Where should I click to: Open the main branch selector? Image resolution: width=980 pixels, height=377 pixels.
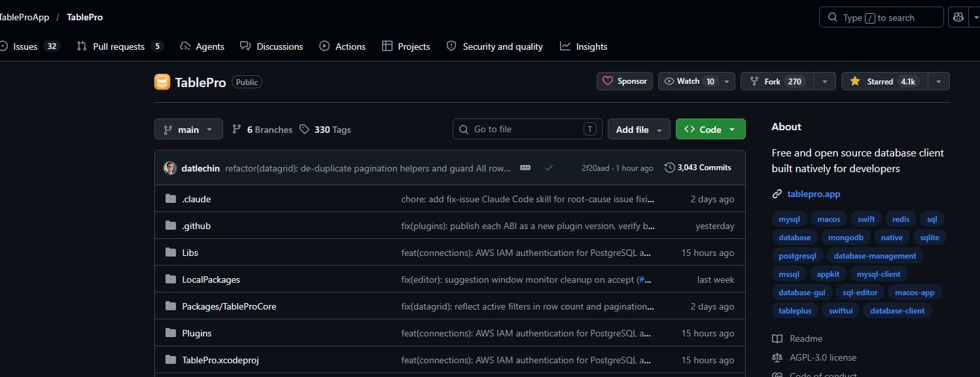coord(188,130)
